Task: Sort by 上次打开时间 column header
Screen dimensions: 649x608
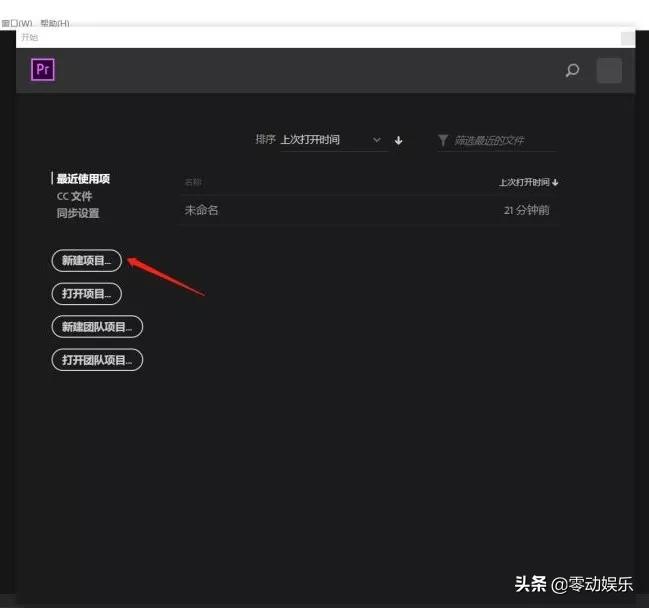Action: [x=528, y=182]
